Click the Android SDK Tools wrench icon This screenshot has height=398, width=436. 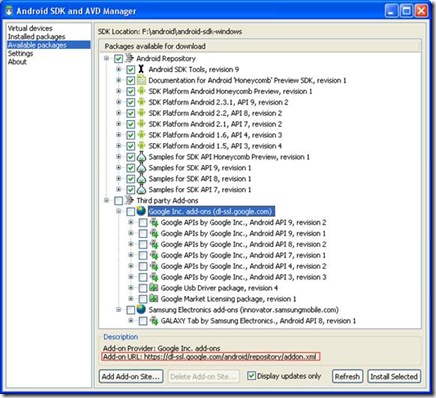(x=141, y=69)
